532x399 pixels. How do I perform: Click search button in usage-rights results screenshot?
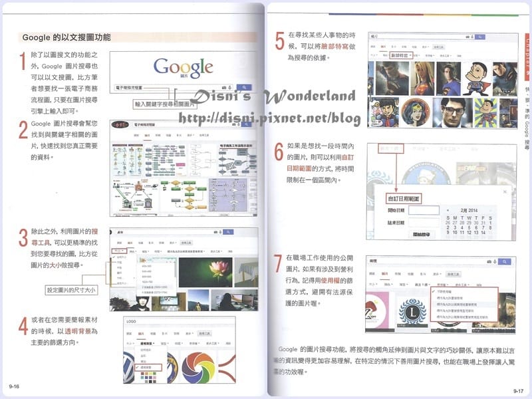coord(505,261)
